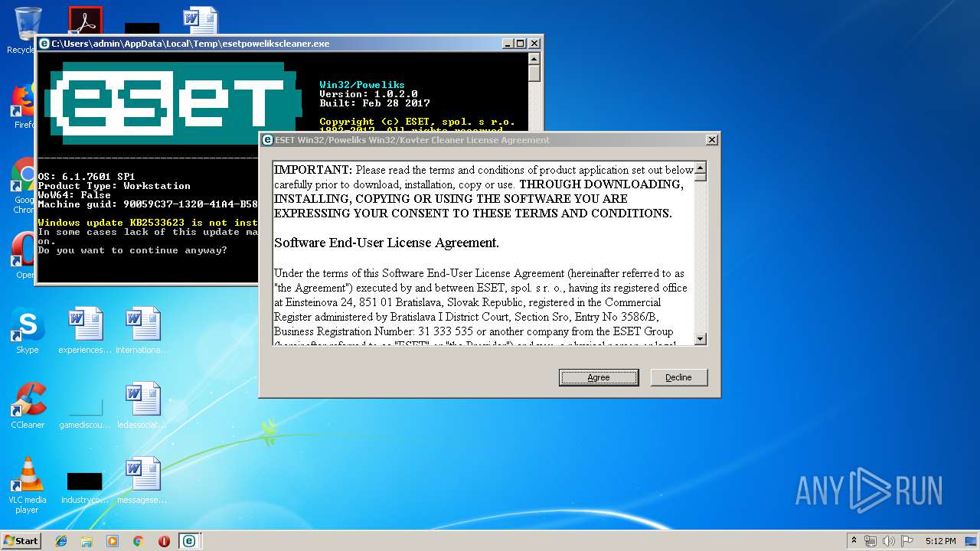The width and height of the screenshot is (980, 551).
Task: Open the Windows Start menu
Action: pos(21,540)
